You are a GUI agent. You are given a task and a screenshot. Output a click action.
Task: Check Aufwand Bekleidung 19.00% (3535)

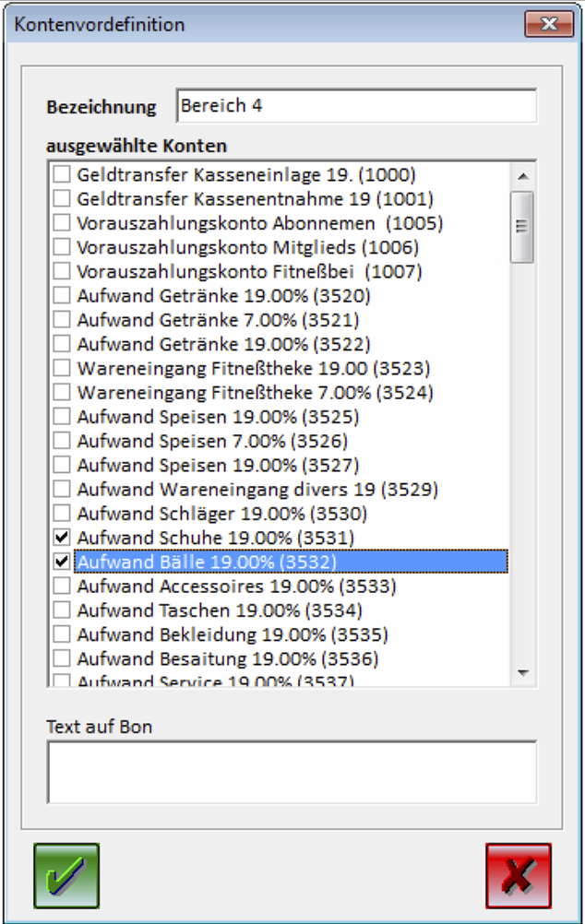[62, 634]
